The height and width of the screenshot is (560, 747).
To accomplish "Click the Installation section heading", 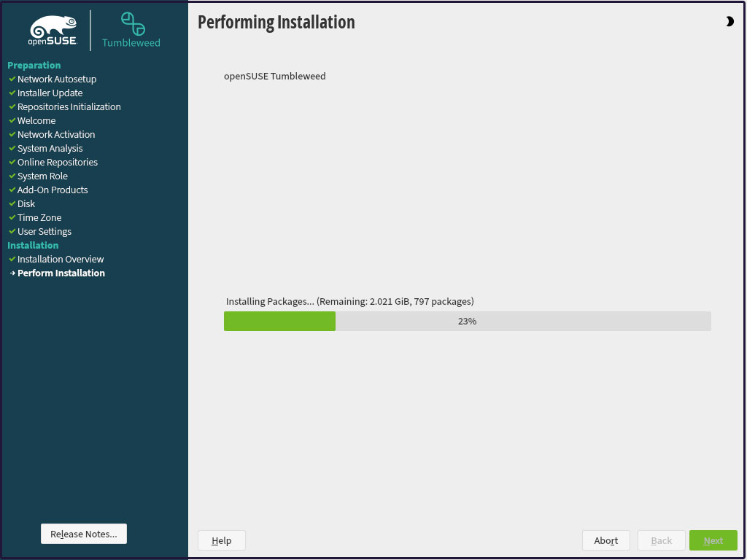I will pos(33,245).
